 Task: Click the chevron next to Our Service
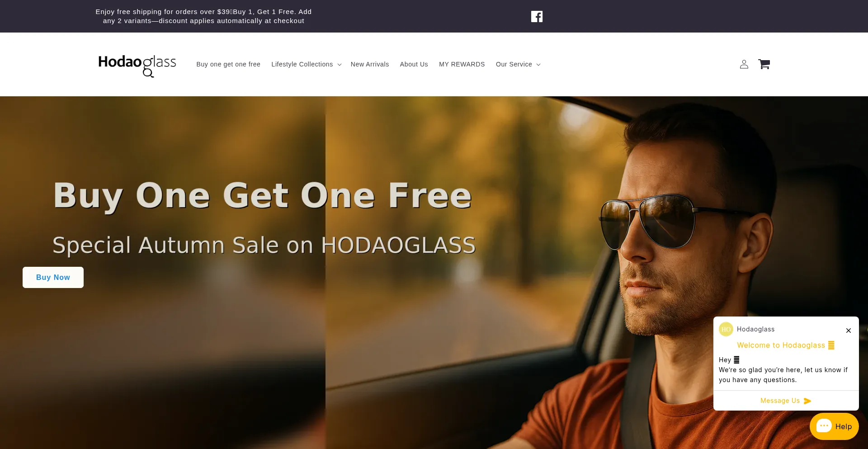point(538,65)
